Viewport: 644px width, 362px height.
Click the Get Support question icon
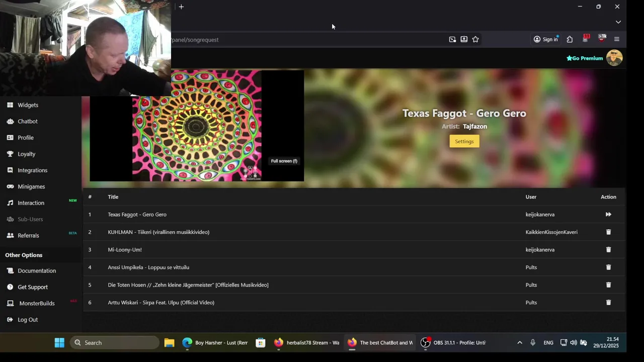10,287
